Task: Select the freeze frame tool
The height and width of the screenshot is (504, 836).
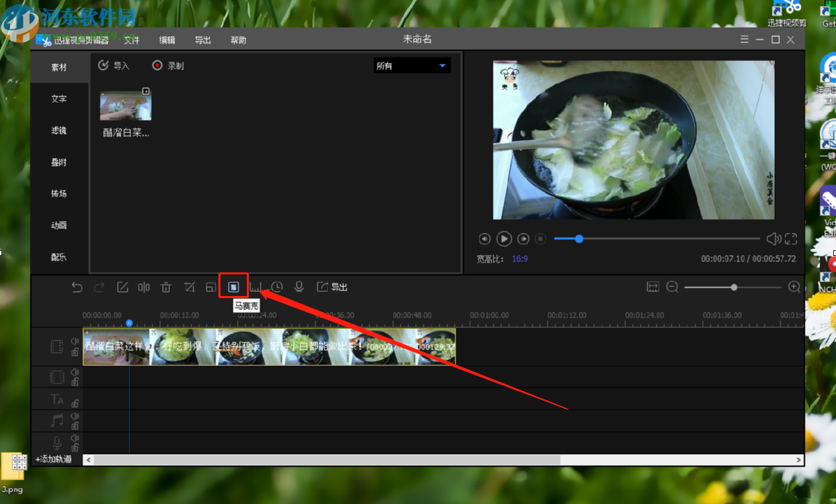Action: tap(256, 287)
